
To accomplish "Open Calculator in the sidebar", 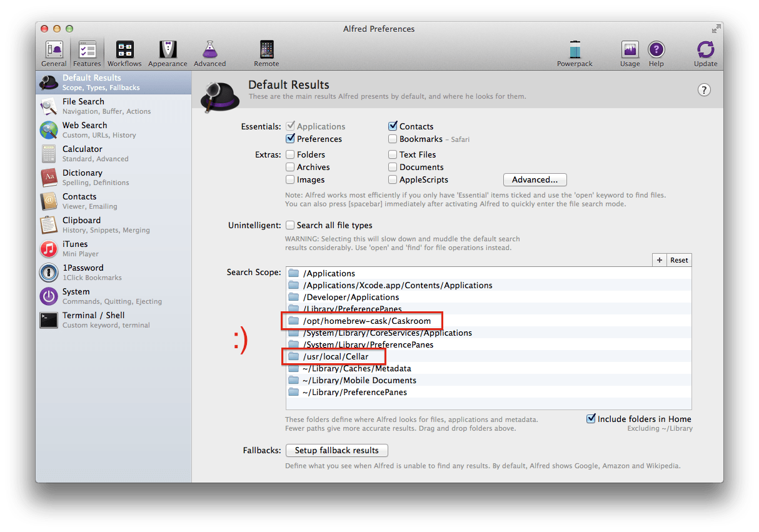I will [113, 154].
